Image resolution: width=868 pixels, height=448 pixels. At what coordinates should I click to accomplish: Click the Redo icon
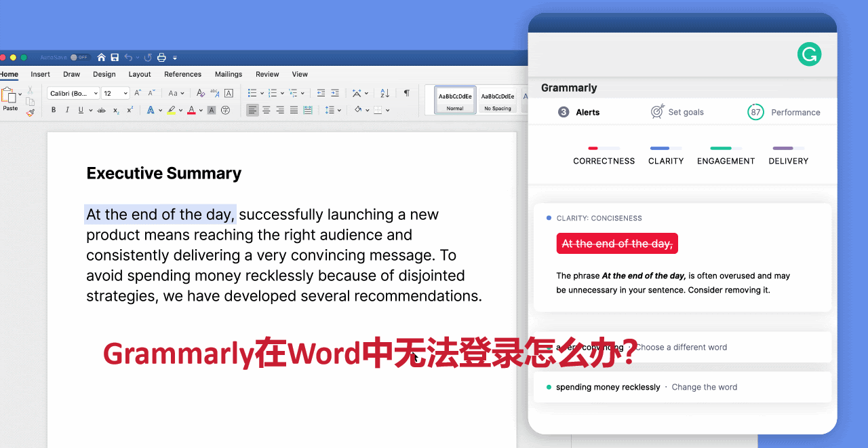tap(148, 57)
